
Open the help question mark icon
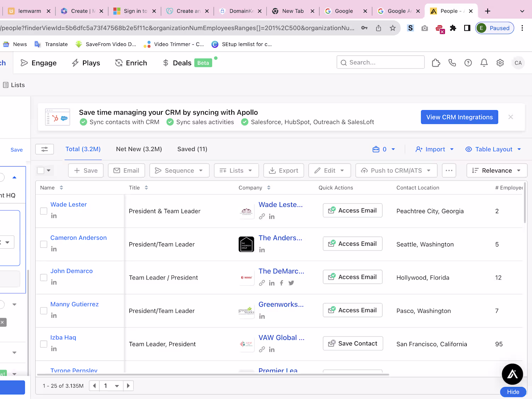[x=468, y=63]
